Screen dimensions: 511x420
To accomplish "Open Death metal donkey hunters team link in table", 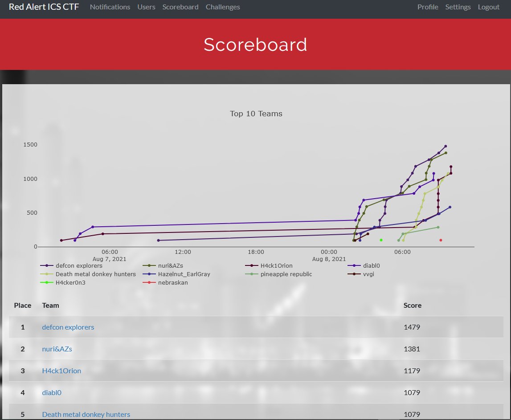I will pyautogui.click(x=86, y=415).
